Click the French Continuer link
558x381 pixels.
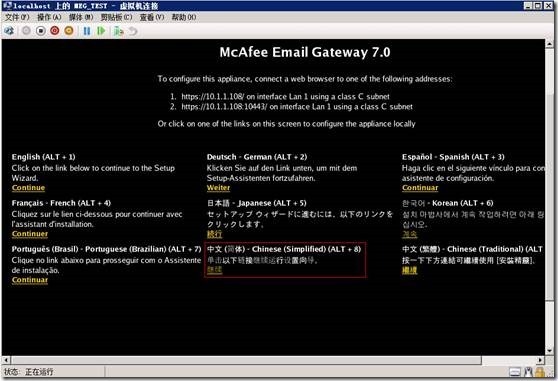[x=30, y=234]
